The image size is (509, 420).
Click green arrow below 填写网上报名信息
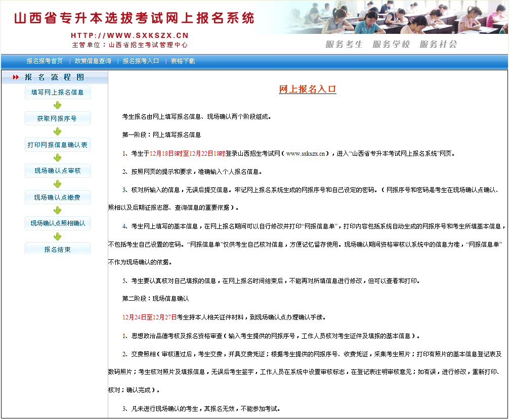[x=58, y=105]
